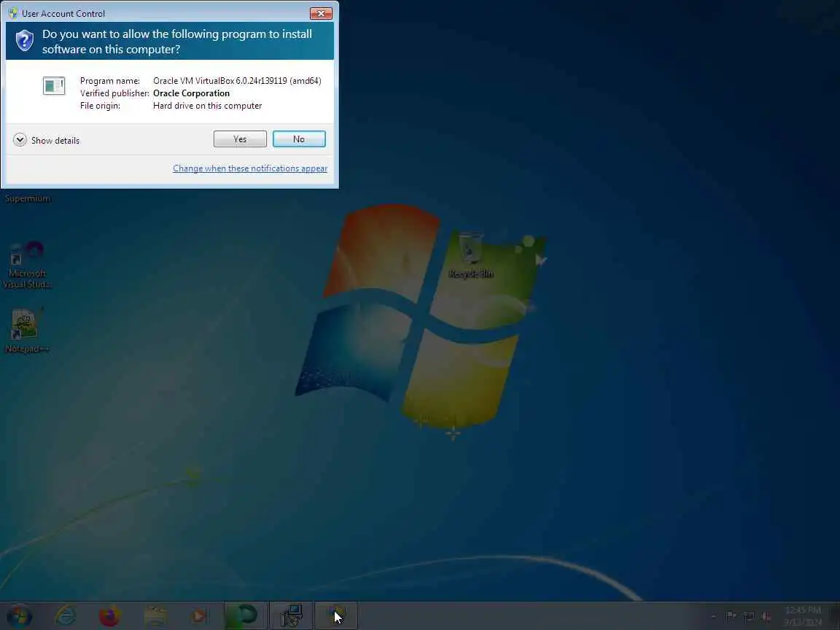Image resolution: width=840 pixels, height=630 pixels.
Task: Launch Internet Explorer from taskbar
Action: pos(66,616)
